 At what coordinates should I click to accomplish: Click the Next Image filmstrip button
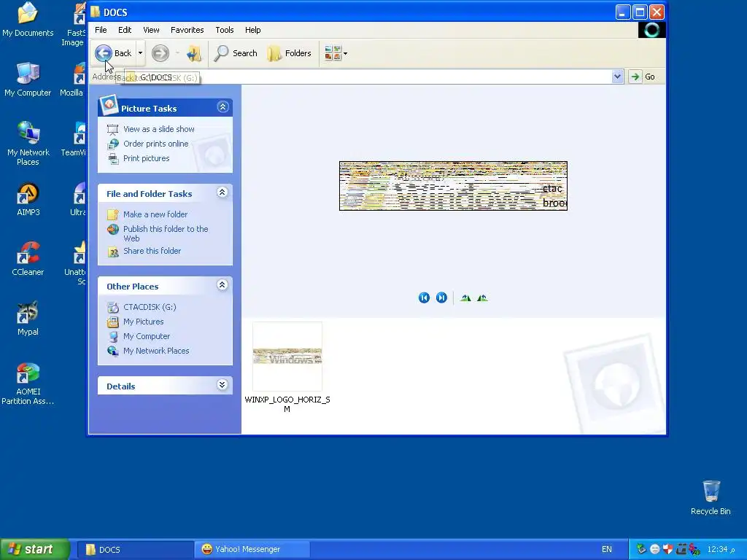tap(441, 298)
